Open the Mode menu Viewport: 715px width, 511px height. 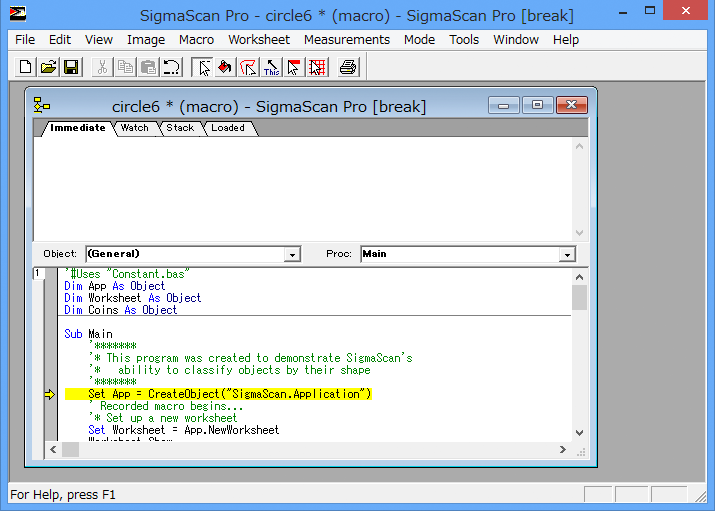tap(419, 40)
